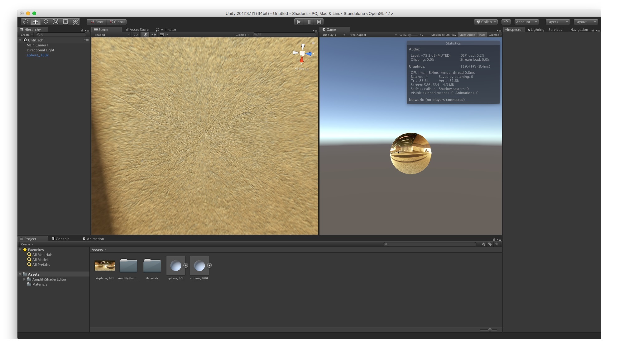Select the Rotate tool

46,21
